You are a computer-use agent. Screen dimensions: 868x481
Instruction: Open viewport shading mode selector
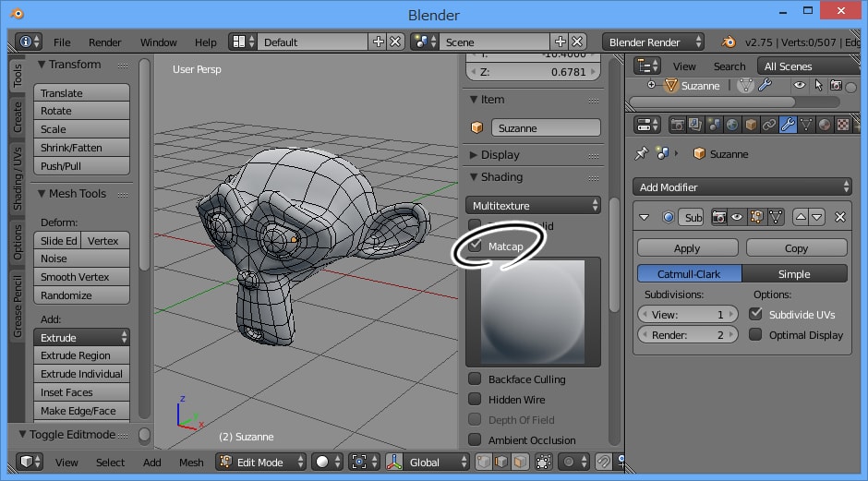click(x=327, y=462)
